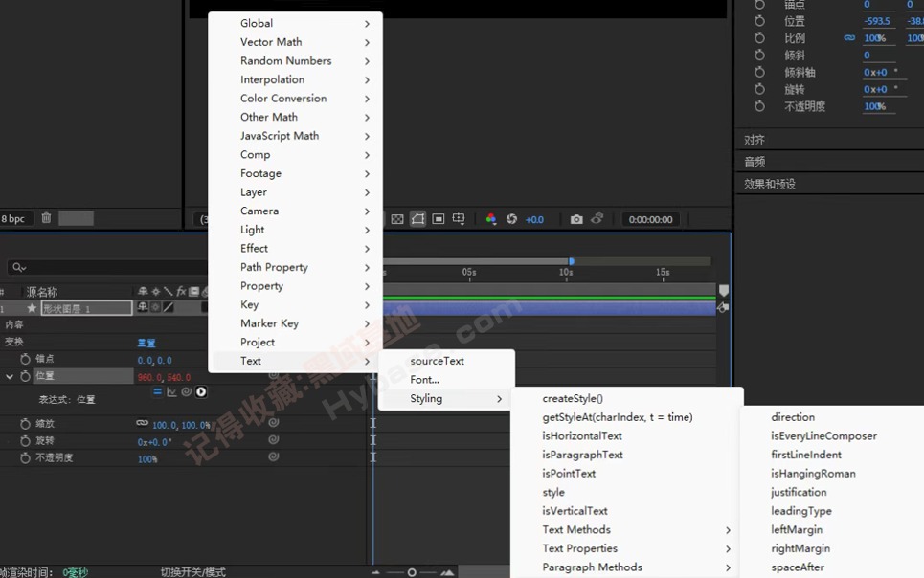This screenshot has width=924, height=578.
Task: Click the star label icon on layer 1
Action: tap(32, 308)
